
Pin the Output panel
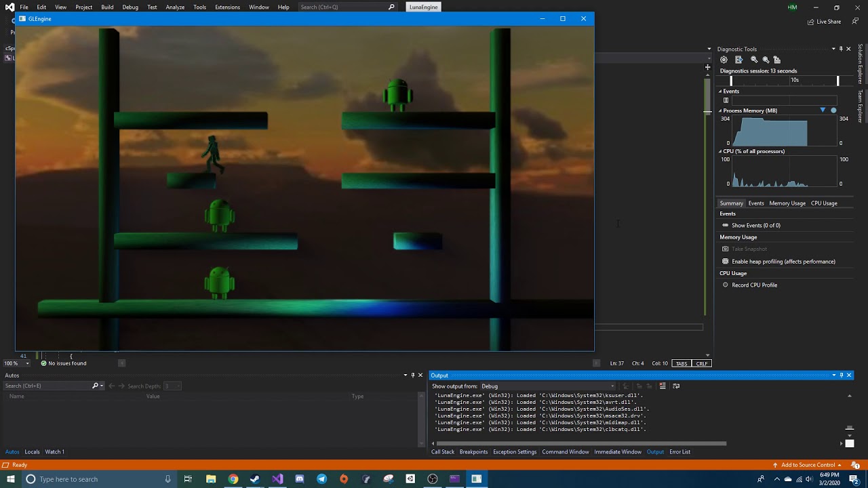point(842,375)
